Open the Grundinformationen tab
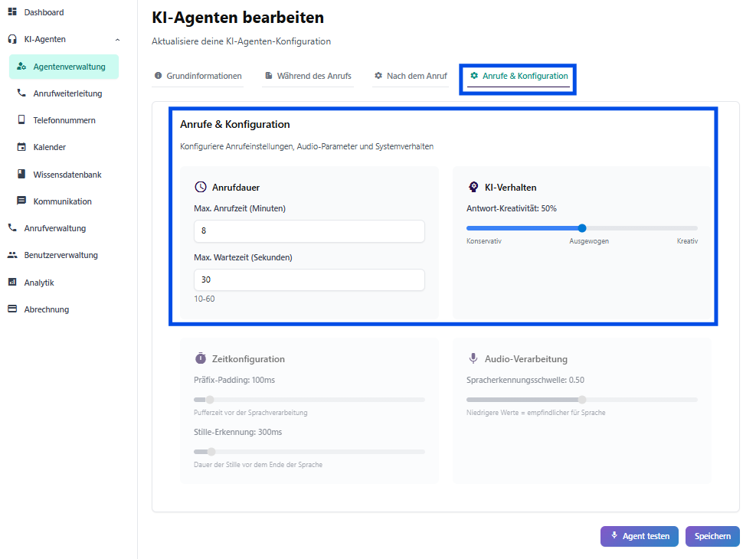This screenshot has width=756, height=559. (x=198, y=76)
